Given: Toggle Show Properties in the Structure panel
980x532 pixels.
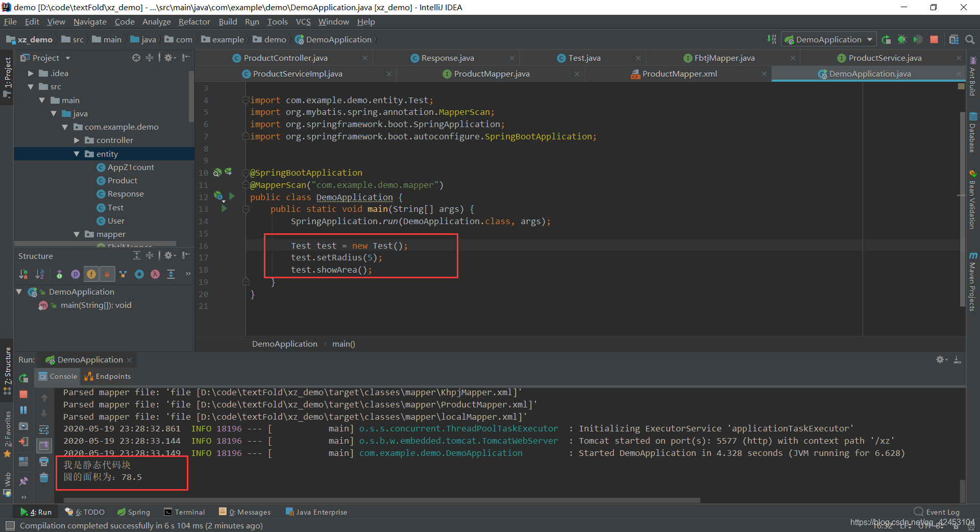Looking at the screenshot, I should (76, 274).
